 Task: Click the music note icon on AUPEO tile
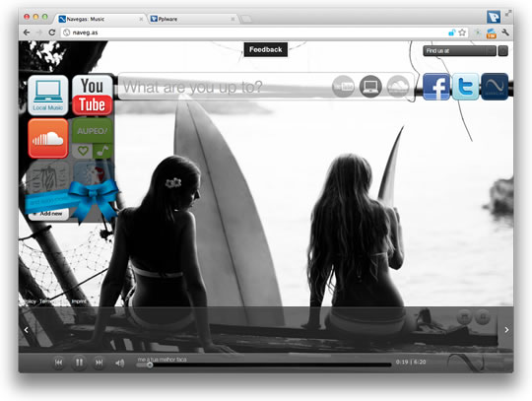pyautogui.click(x=102, y=151)
